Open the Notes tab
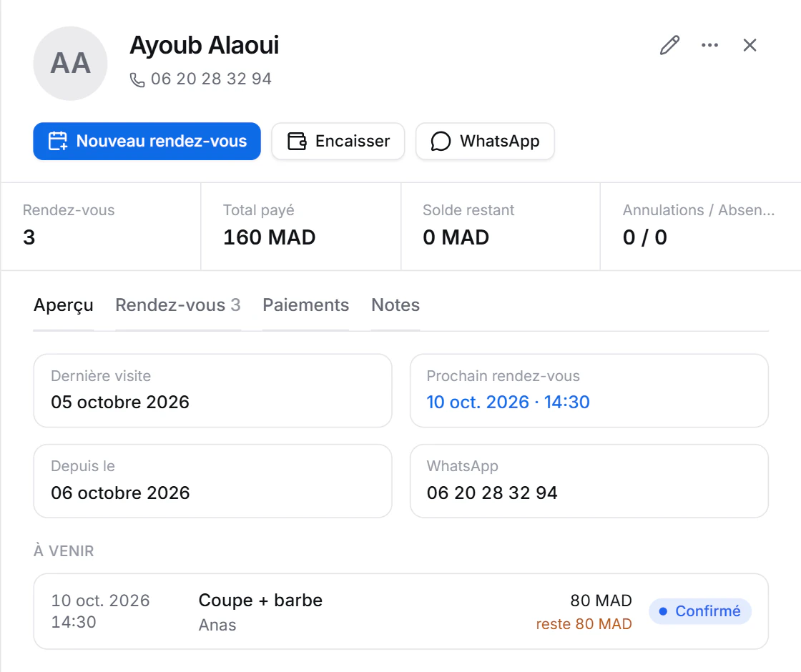The image size is (801, 672). (395, 305)
